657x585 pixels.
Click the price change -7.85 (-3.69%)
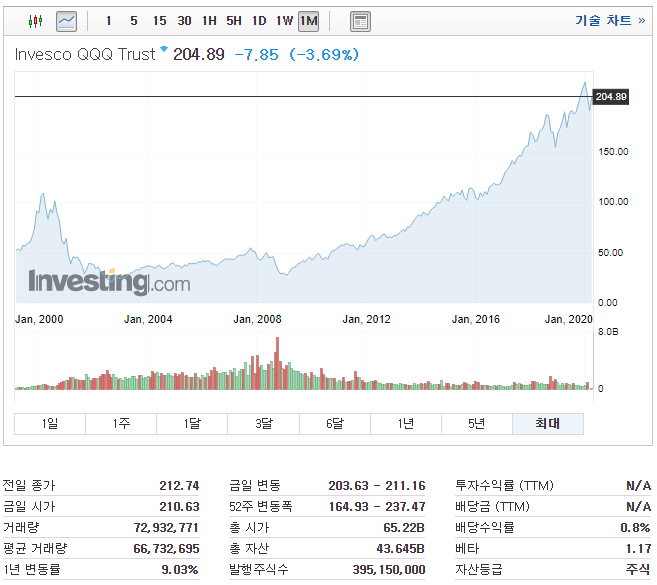click(296, 54)
